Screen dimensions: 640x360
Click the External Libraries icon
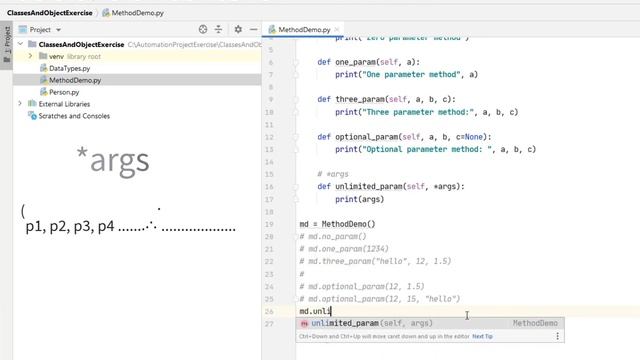[x=32, y=104]
